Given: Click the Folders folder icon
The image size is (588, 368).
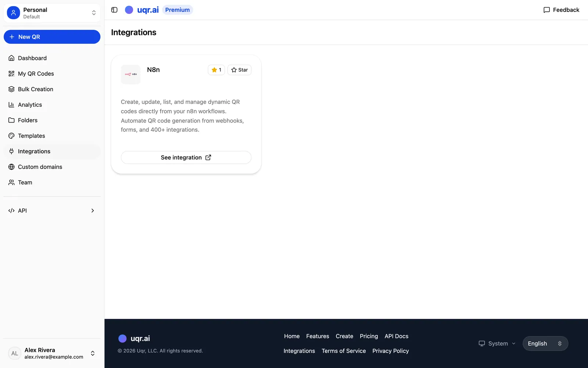Looking at the screenshot, I should [11, 120].
